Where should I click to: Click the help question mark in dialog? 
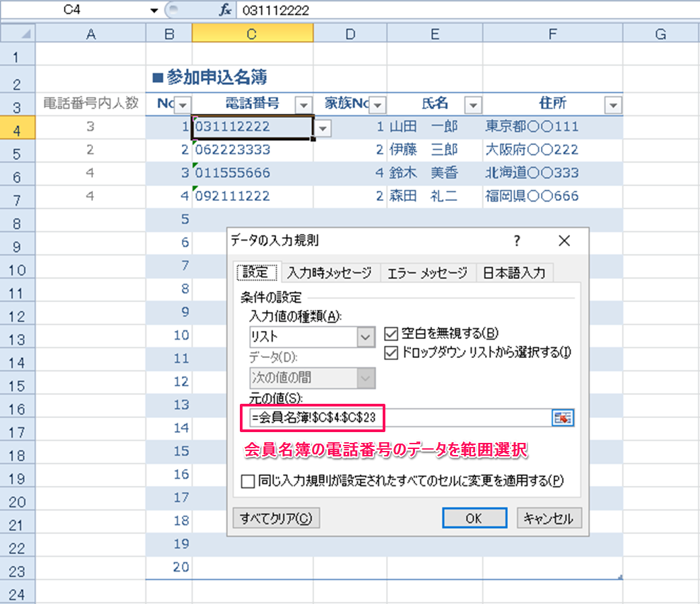517,241
